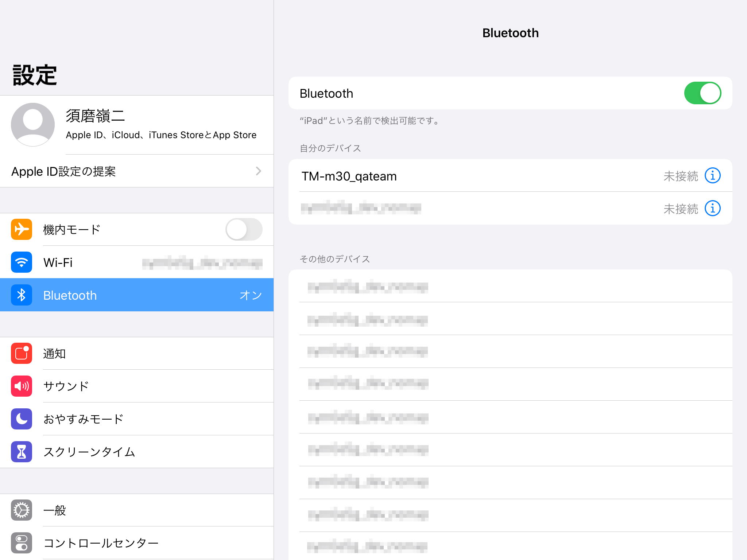
Task: Expand Apple ID設定の提案 chevron
Action: (258, 171)
